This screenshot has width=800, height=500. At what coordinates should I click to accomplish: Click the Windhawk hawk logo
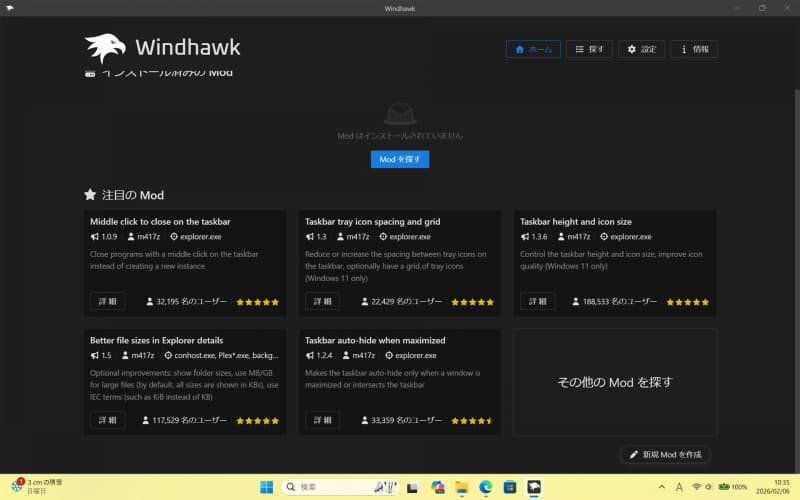tap(105, 48)
